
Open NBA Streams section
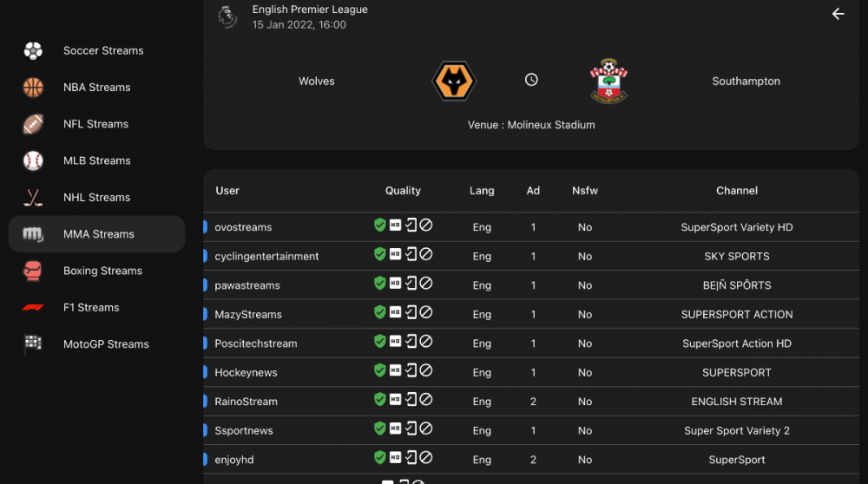pos(97,88)
